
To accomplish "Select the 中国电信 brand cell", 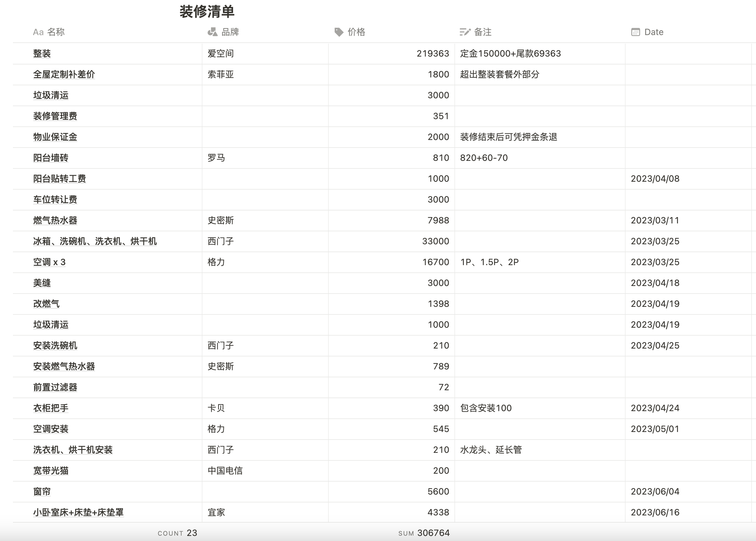I will point(225,471).
